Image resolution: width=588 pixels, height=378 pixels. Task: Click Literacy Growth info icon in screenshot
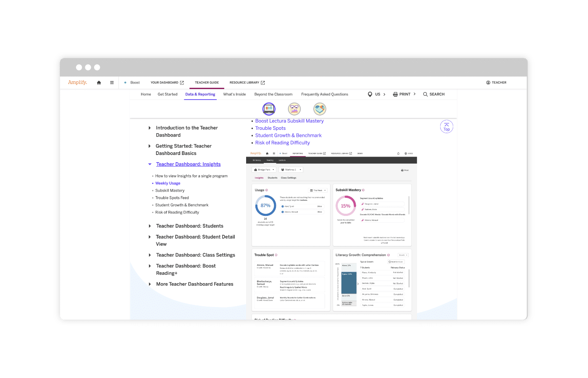(x=388, y=255)
